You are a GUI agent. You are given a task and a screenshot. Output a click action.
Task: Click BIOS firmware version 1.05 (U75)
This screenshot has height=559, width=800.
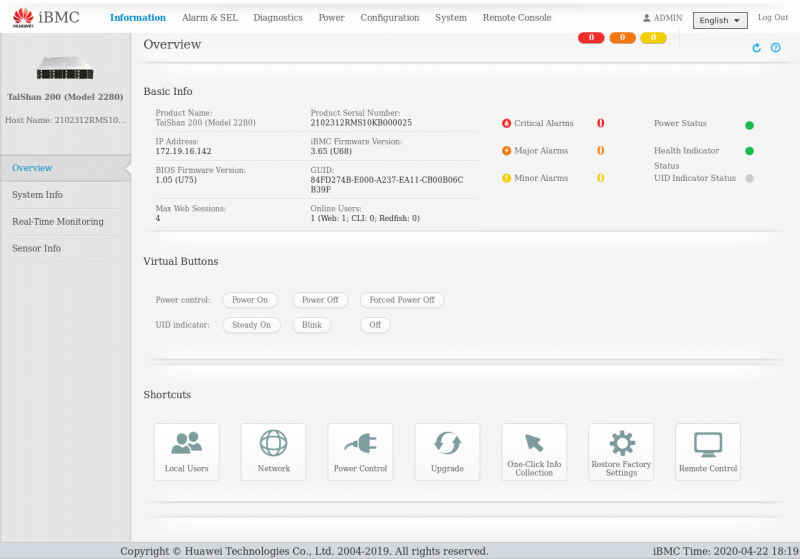click(176, 180)
